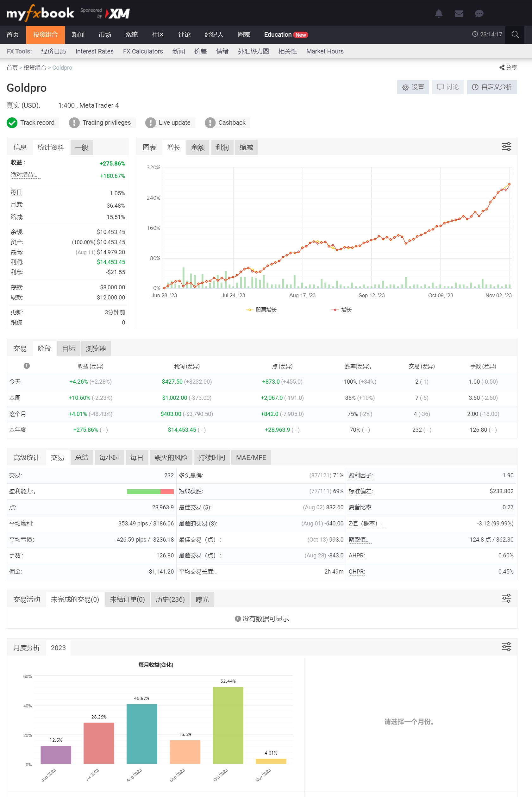532x797 pixels.
Task: Show the 曝光 exposure tab
Action: [203, 599]
